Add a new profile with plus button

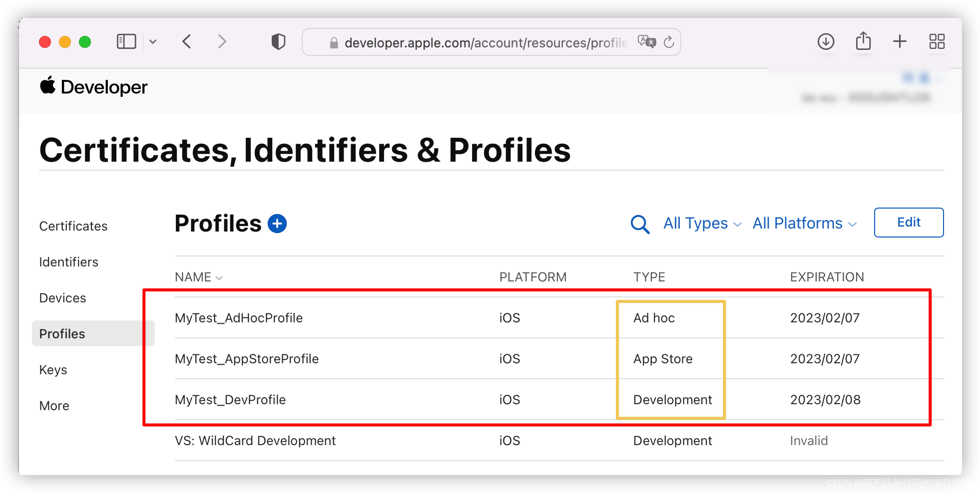coord(277,224)
